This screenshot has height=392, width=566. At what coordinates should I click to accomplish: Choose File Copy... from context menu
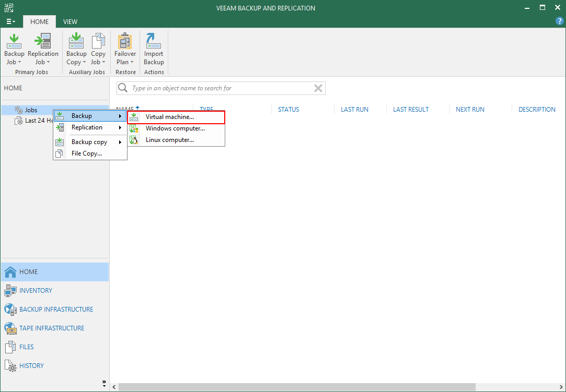pyautogui.click(x=90, y=153)
